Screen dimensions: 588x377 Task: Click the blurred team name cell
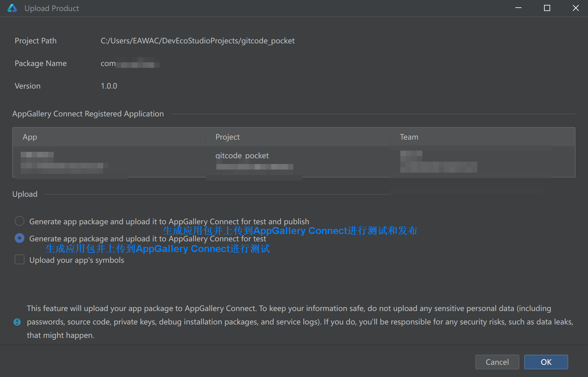(x=438, y=162)
